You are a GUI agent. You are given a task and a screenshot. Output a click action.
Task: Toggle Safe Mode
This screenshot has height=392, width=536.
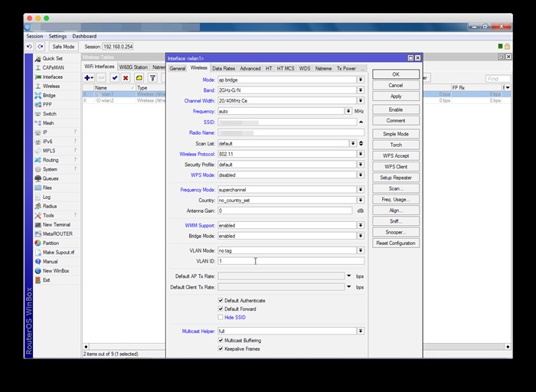64,47
